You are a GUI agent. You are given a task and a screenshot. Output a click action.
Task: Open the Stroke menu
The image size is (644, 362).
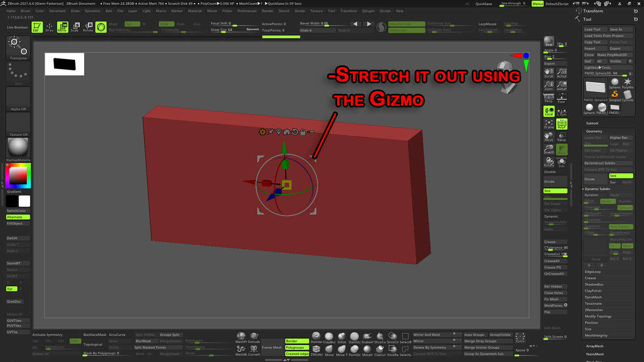coord(300,11)
